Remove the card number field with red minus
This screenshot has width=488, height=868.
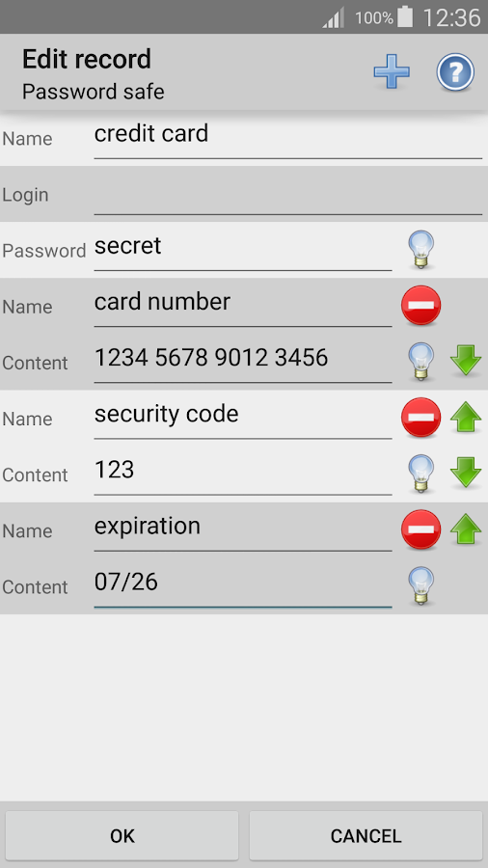click(421, 305)
